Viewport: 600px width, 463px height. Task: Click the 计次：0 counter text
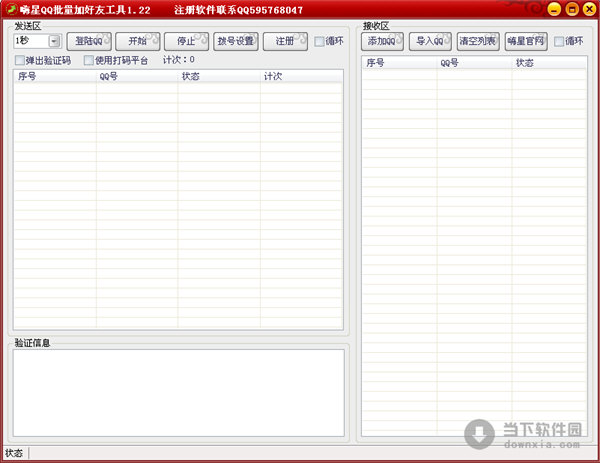[x=179, y=60]
